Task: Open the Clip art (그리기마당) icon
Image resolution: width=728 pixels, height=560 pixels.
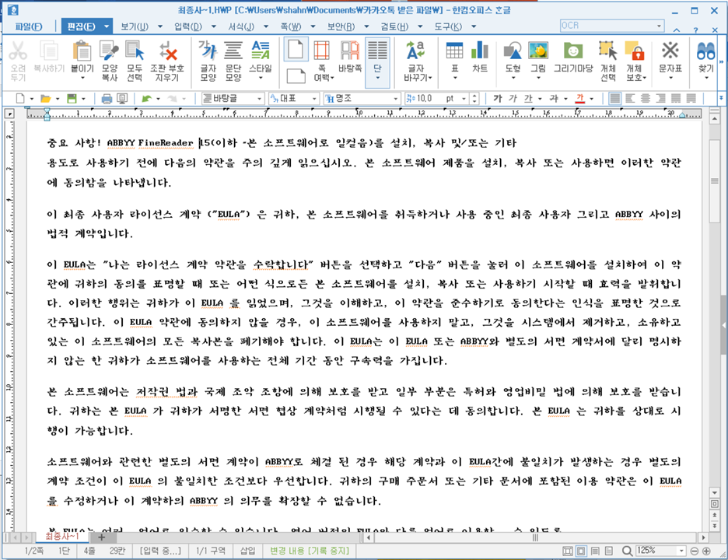Action: (573, 50)
